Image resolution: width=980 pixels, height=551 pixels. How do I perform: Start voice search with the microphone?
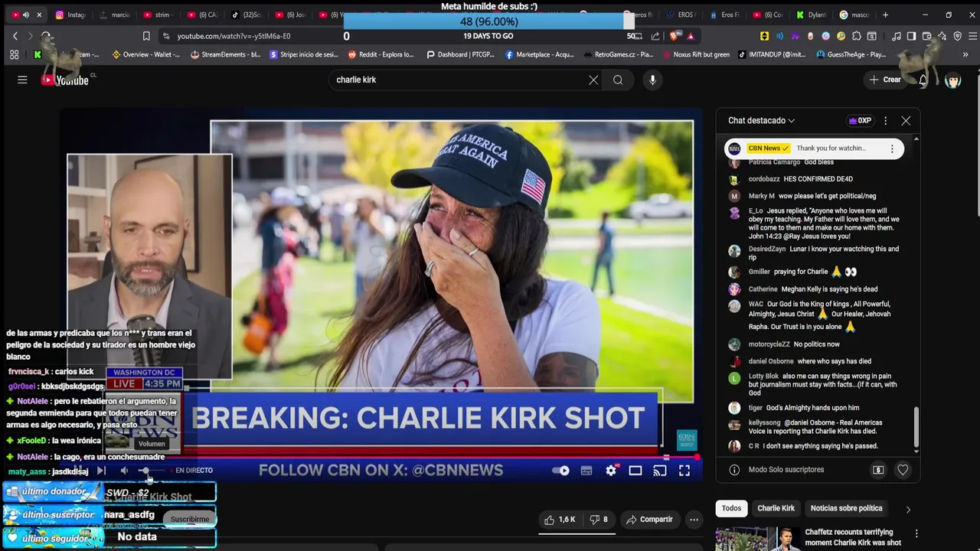coord(652,80)
